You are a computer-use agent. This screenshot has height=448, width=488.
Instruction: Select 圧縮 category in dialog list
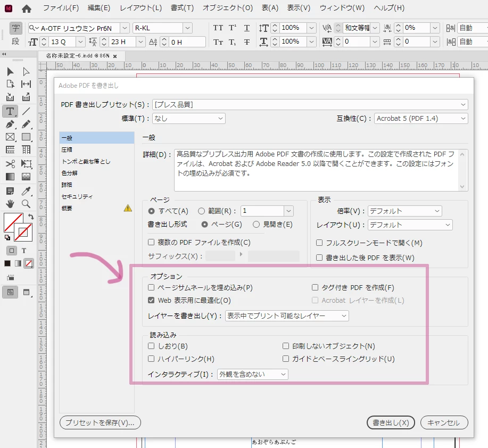click(x=97, y=150)
